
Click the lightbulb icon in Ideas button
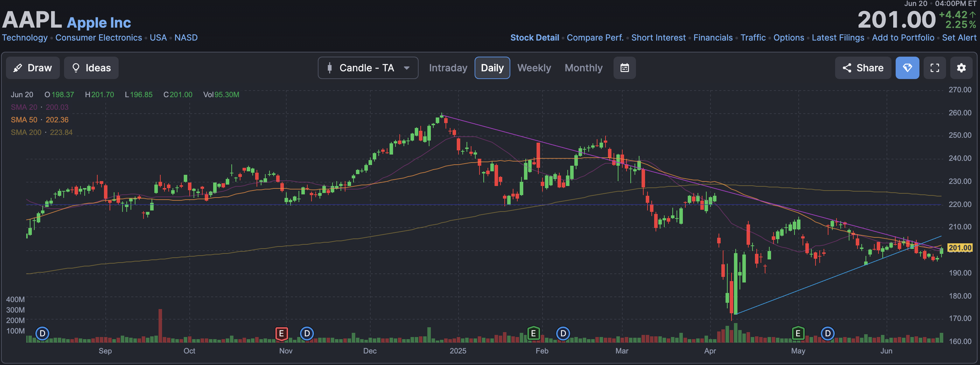click(76, 68)
